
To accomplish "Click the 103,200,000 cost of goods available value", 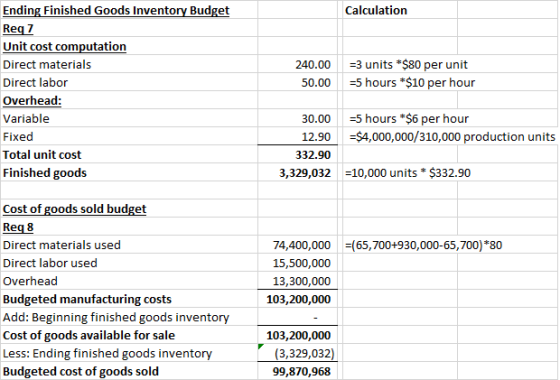I will (x=298, y=335).
